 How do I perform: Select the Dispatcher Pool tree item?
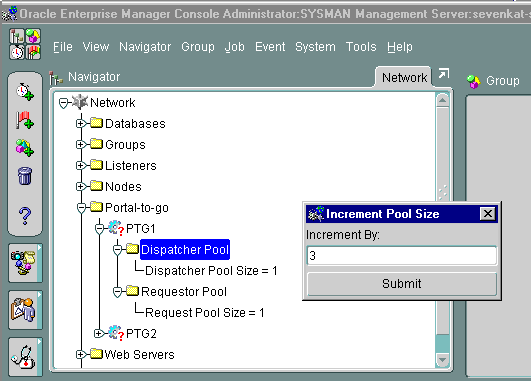coord(185,250)
